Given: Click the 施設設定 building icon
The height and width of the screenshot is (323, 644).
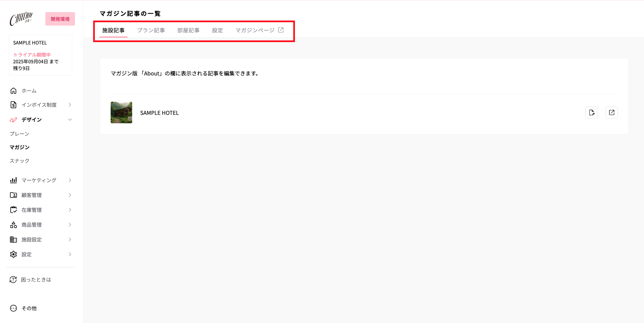Looking at the screenshot, I should coord(13,239).
